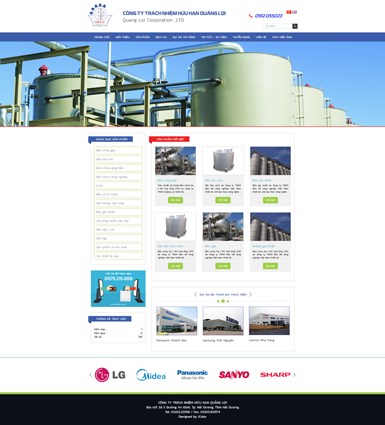Click the search magnifier button
This screenshot has height=425, width=385.
[295, 26]
